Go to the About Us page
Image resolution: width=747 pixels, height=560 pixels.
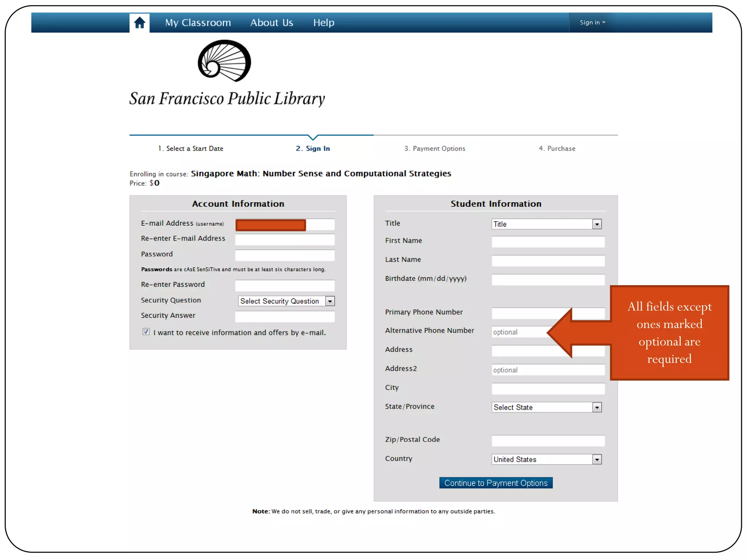coord(271,23)
